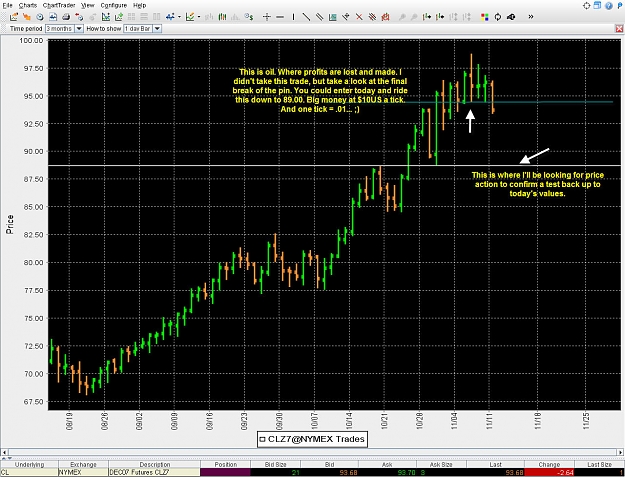Click the multiple diagonal lines icon
Screen dimensions: 625x477
click(x=372, y=17)
